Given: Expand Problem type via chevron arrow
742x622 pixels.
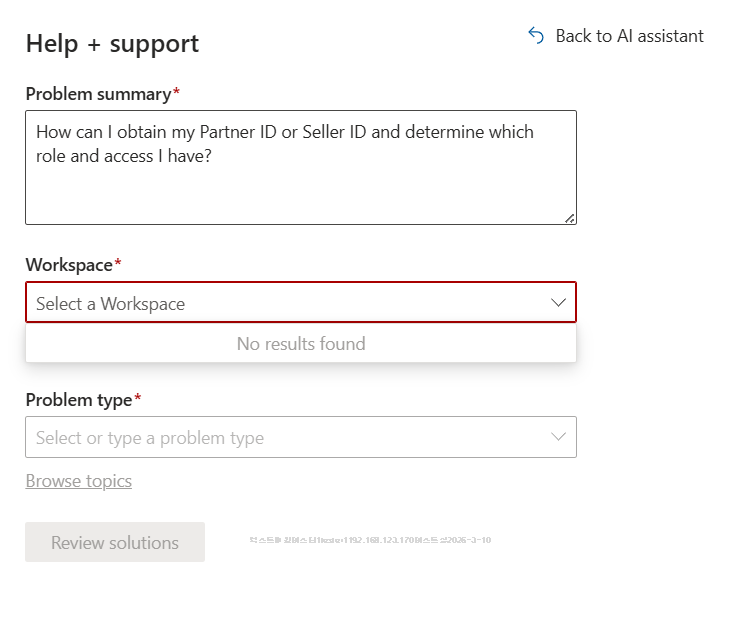Looking at the screenshot, I should tap(559, 436).
